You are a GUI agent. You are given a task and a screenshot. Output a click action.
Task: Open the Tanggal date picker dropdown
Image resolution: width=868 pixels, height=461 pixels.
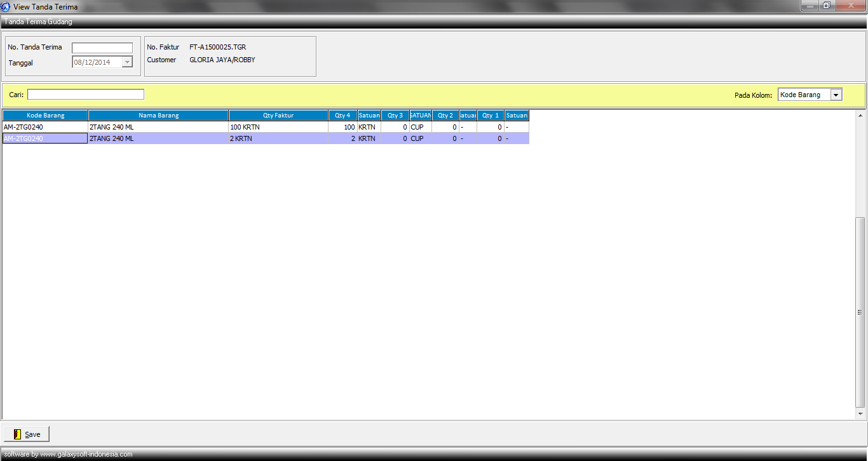127,62
